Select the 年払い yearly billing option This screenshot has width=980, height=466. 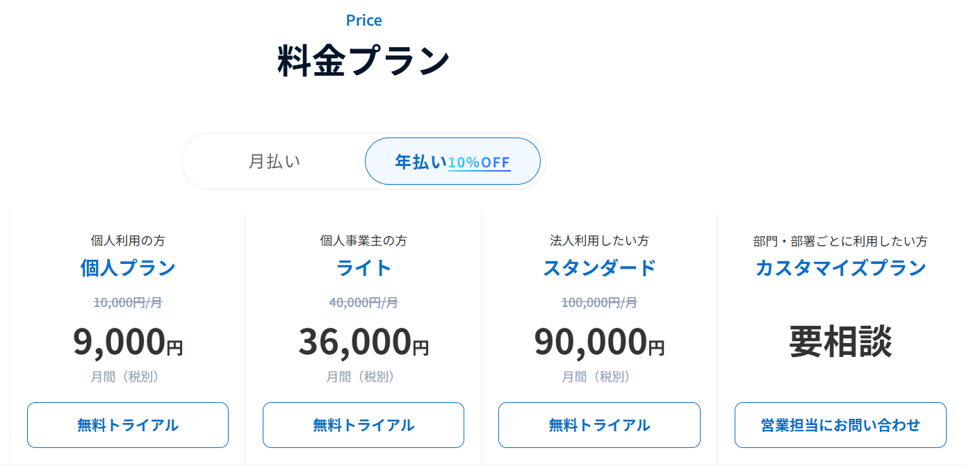[420, 161]
